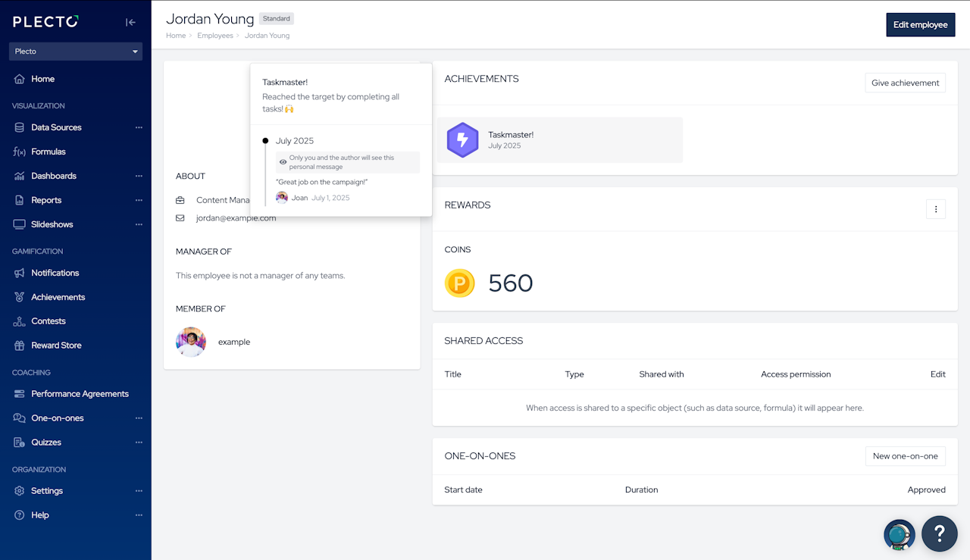Click the Notifications megaphone icon
The height and width of the screenshot is (560, 970).
click(x=20, y=273)
